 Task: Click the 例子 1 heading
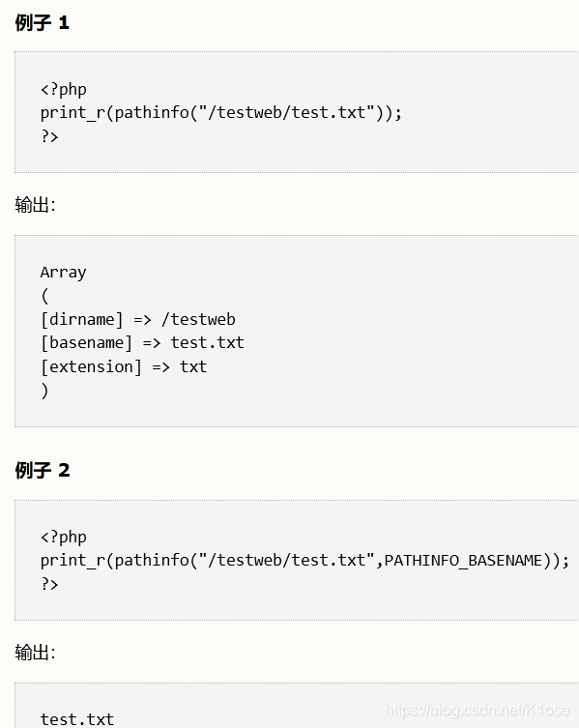[42, 23]
